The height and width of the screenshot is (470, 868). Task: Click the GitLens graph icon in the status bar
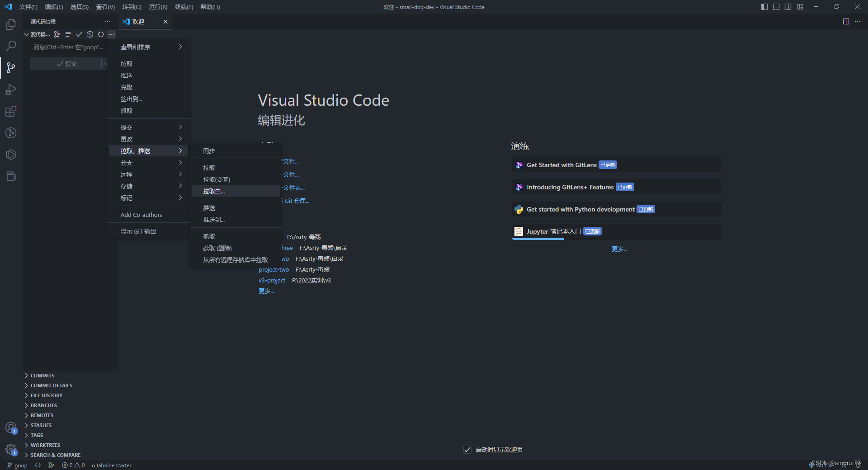pyautogui.click(x=51, y=465)
